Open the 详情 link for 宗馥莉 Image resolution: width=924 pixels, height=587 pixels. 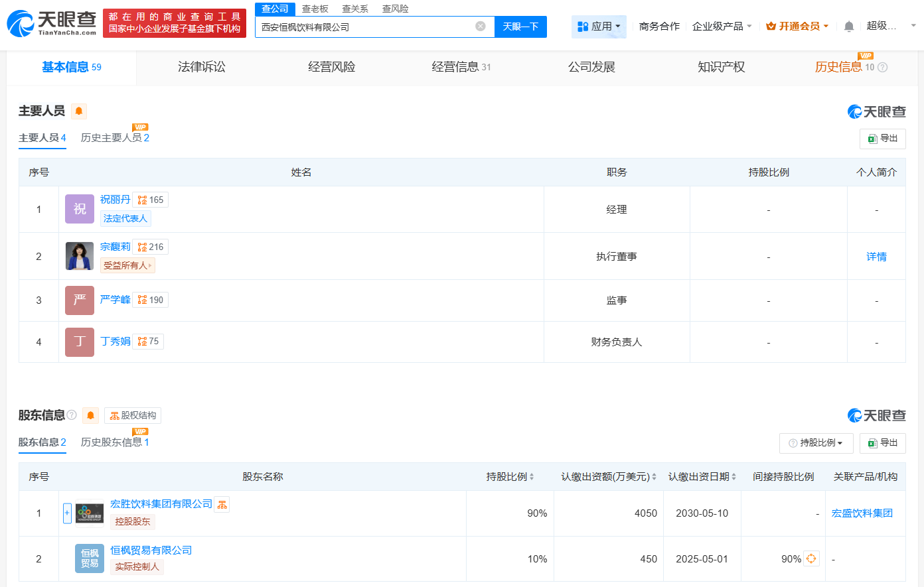[x=876, y=257]
